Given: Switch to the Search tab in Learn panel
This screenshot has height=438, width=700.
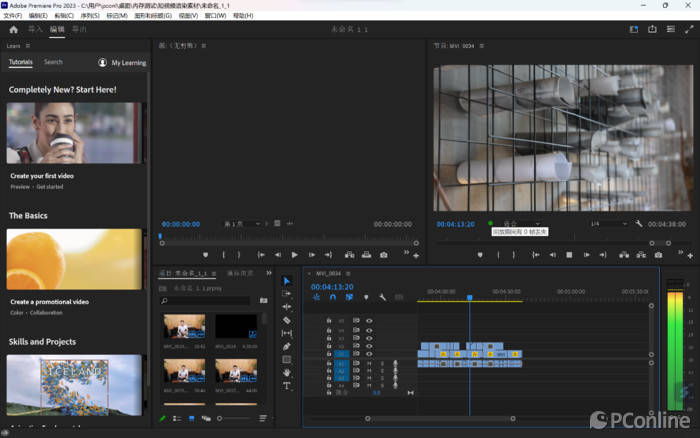Looking at the screenshot, I should [x=53, y=62].
